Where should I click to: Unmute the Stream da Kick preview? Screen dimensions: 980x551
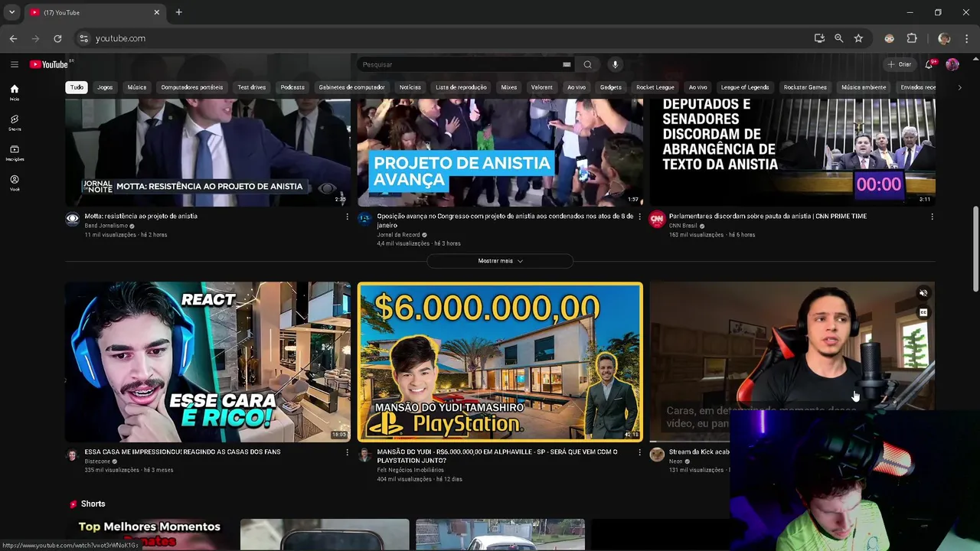coord(923,293)
